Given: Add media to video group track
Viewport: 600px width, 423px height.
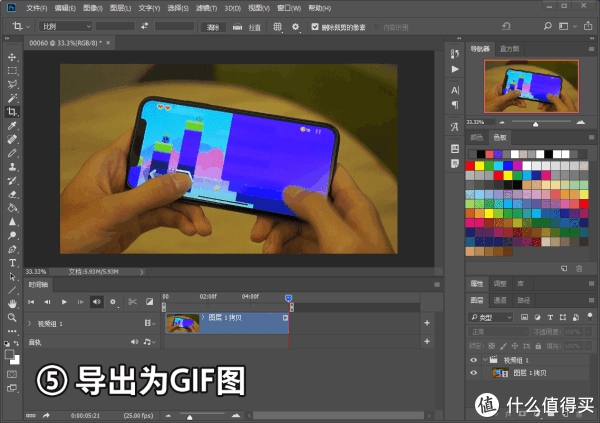Looking at the screenshot, I should pos(427,323).
